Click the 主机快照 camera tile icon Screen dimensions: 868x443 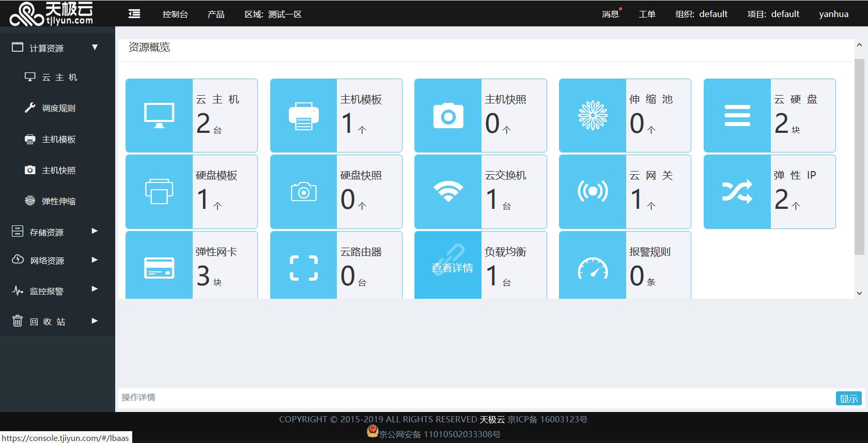[448, 116]
